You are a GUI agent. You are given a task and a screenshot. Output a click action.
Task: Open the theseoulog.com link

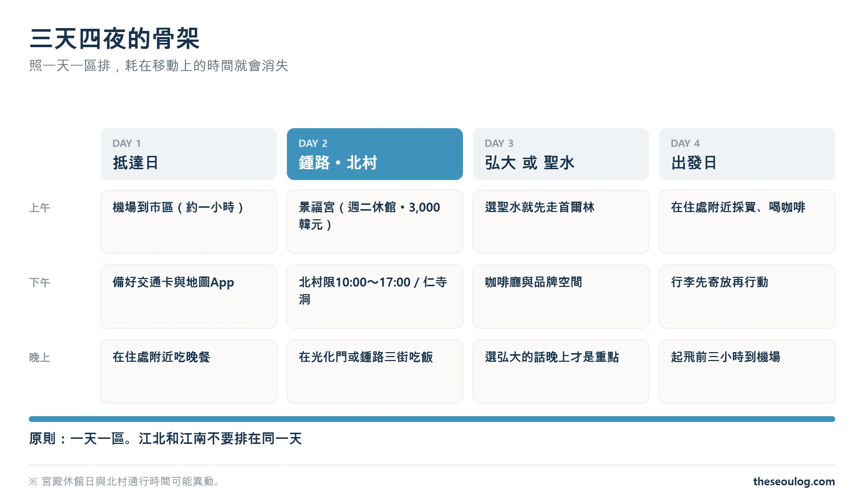(x=794, y=481)
